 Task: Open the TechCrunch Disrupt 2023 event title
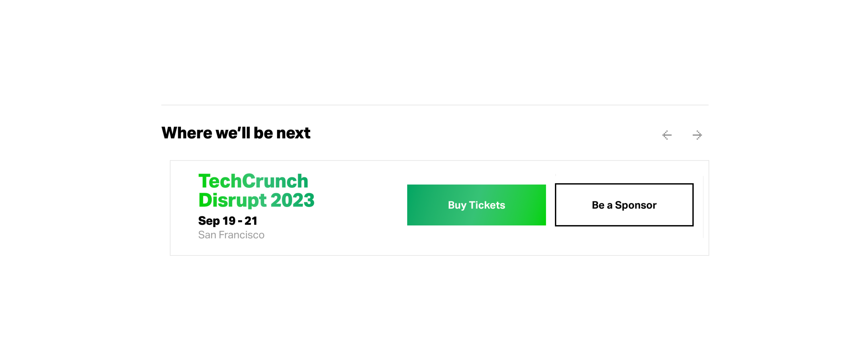click(256, 191)
